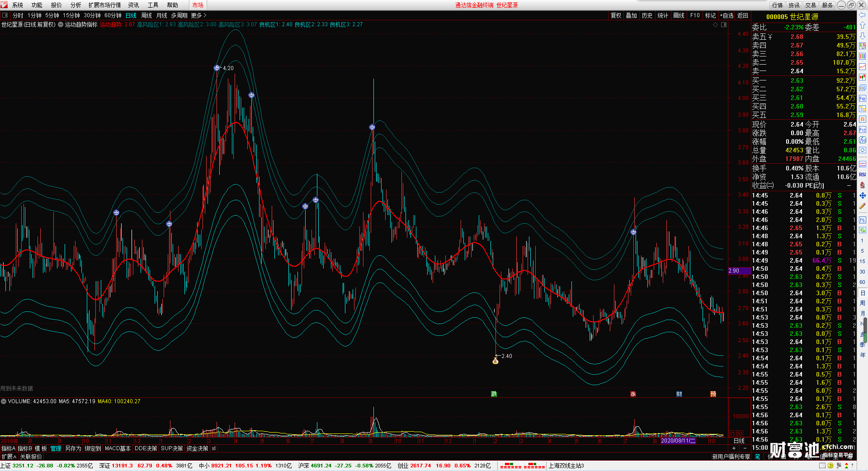The width and height of the screenshot is (868, 471).
Task: Open the F10 company info sidebar icon
Action: click(863, 98)
